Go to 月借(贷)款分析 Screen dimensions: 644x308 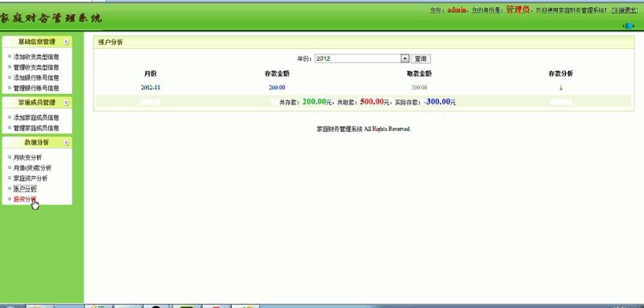32,168
